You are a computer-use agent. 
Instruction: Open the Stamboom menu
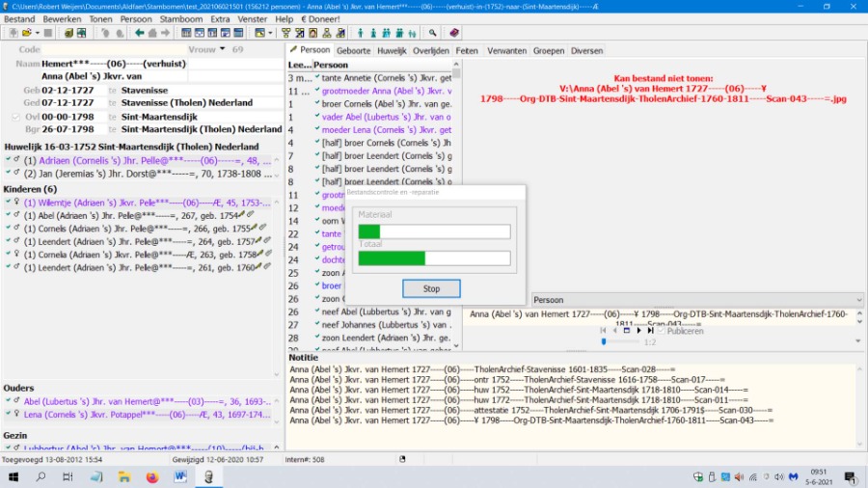point(179,18)
